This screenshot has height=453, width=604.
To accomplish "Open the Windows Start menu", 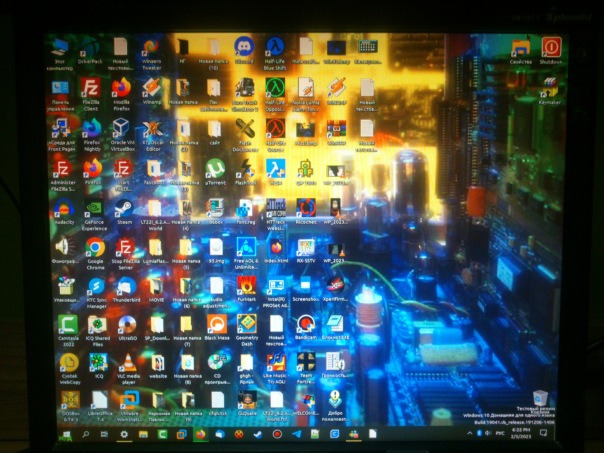I will coord(66,435).
